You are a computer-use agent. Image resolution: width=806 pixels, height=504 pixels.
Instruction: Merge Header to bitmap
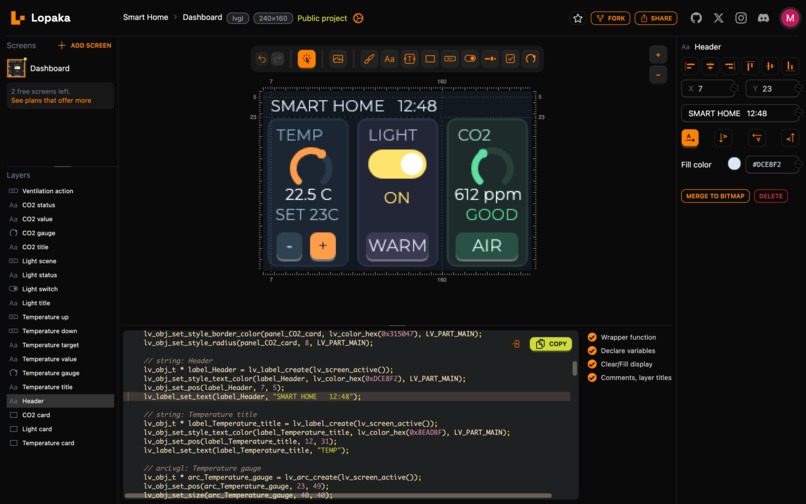[x=715, y=196]
